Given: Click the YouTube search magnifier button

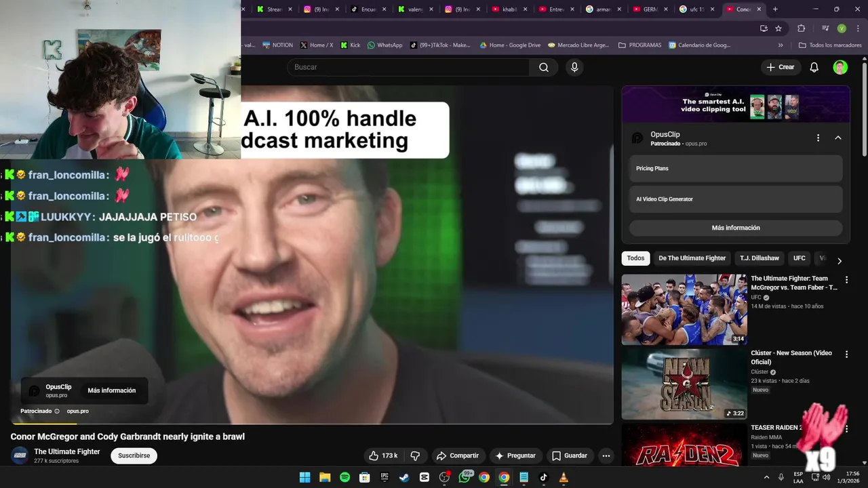Looking at the screenshot, I should tap(544, 67).
